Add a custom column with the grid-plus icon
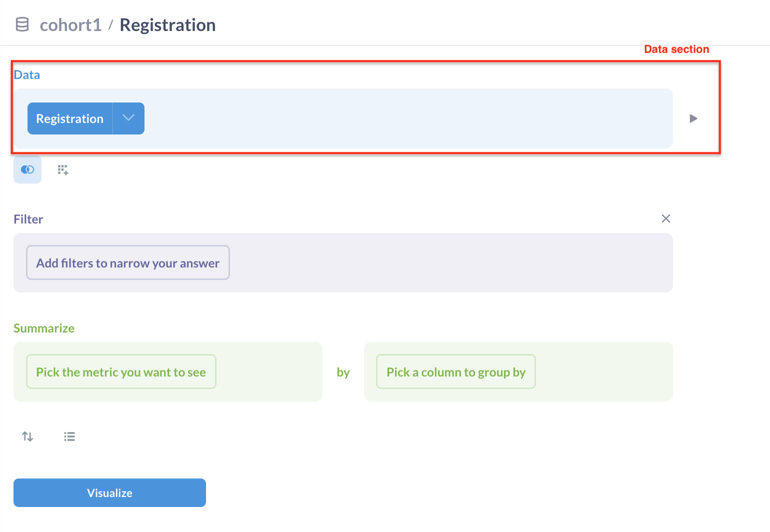This screenshot has height=532, width=770. pos(63,169)
